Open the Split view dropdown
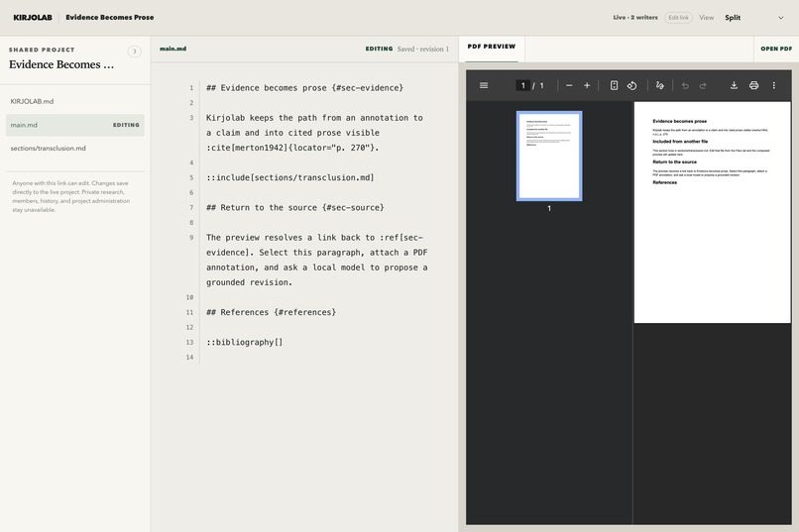 point(754,17)
